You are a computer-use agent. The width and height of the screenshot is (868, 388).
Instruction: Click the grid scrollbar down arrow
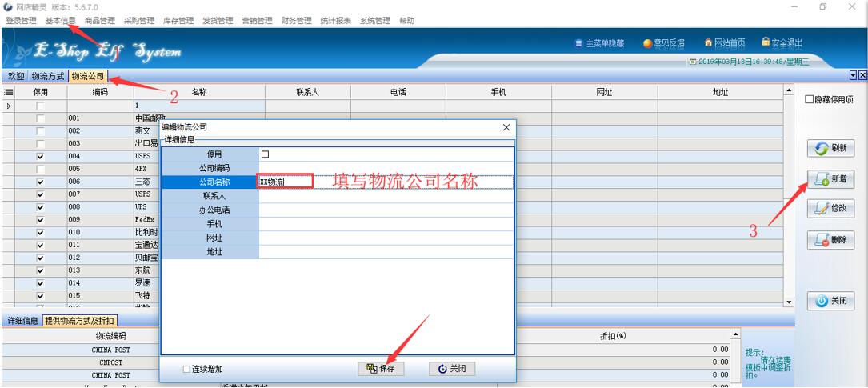(790, 302)
